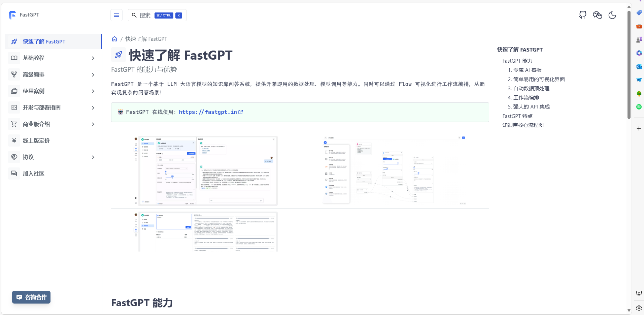Open the GitHub repository icon
644x315 pixels.
[583, 15]
